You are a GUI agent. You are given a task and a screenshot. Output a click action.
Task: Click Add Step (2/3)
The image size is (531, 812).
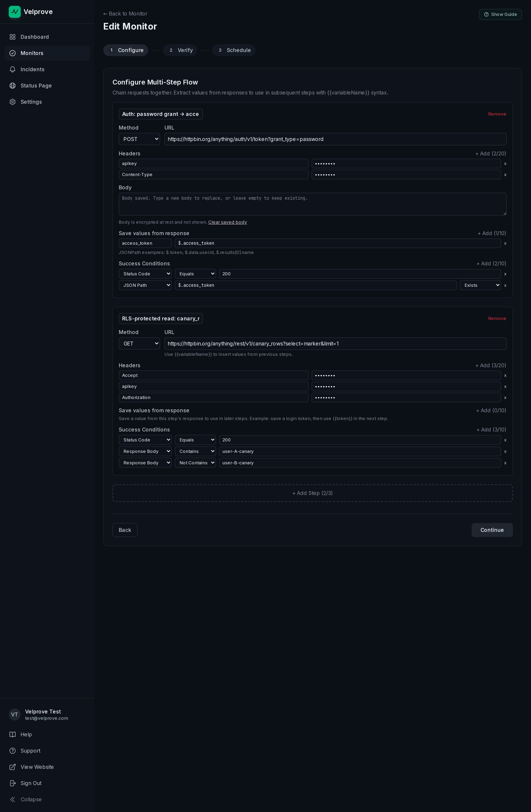tap(313, 493)
